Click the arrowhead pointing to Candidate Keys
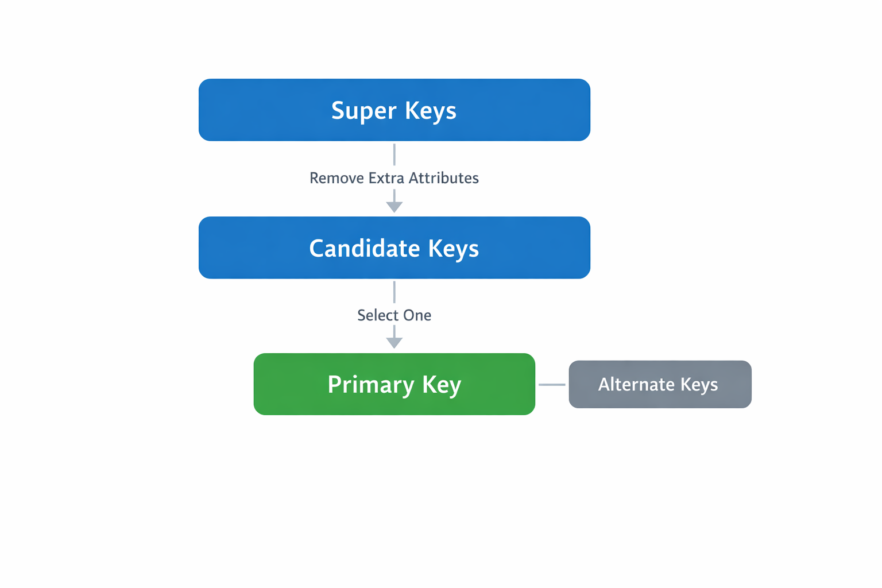The height and width of the screenshot is (588, 882). pos(394,207)
